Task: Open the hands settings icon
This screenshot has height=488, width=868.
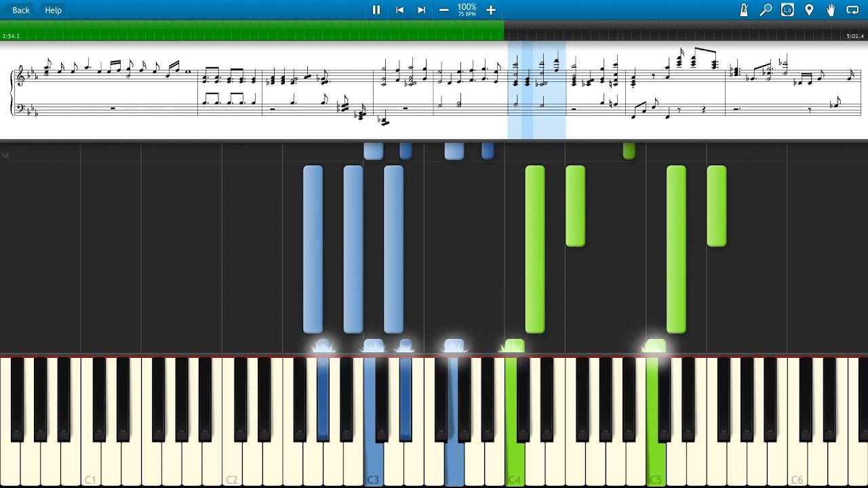Action: (831, 10)
